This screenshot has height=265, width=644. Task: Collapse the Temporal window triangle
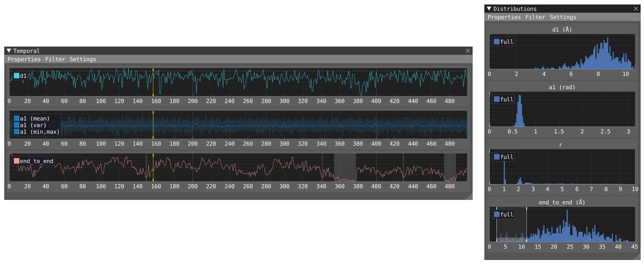(x=9, y=51)
